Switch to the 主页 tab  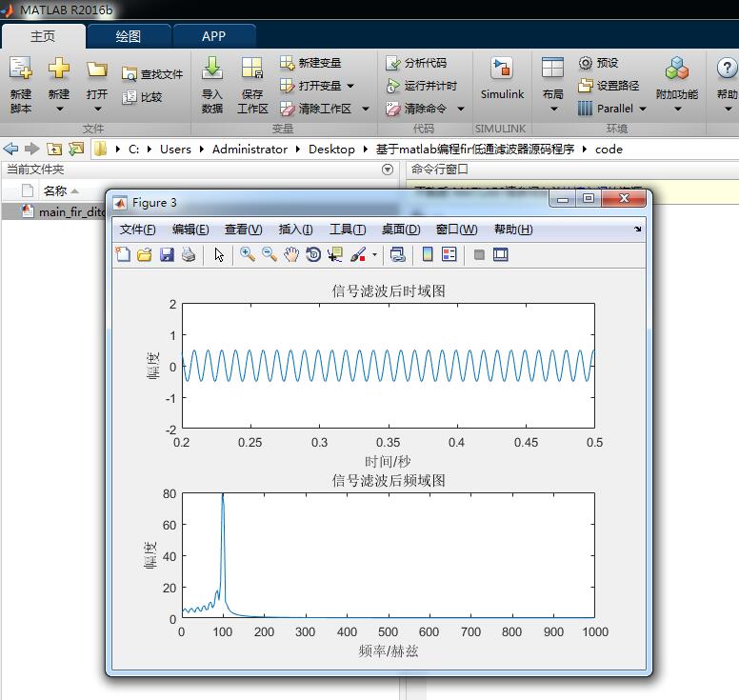43,36
